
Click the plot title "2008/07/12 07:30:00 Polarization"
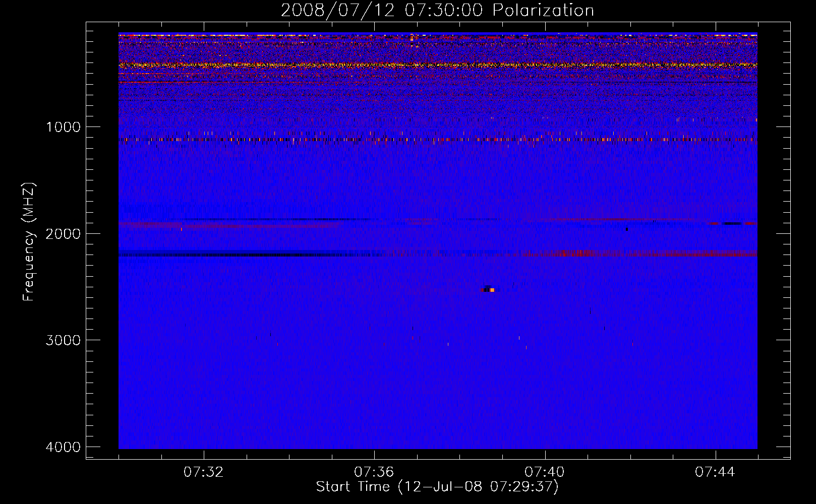click(437, 10)
